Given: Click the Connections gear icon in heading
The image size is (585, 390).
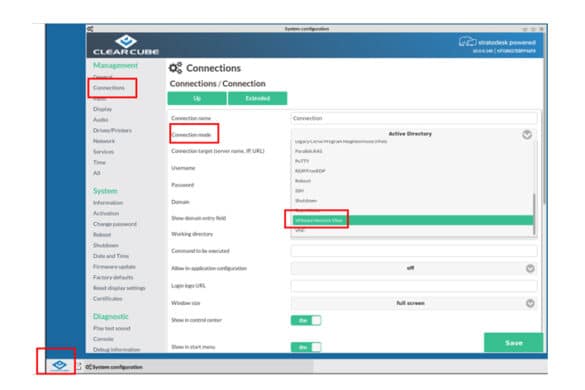Looking at the screenshot, I should 175,68.
